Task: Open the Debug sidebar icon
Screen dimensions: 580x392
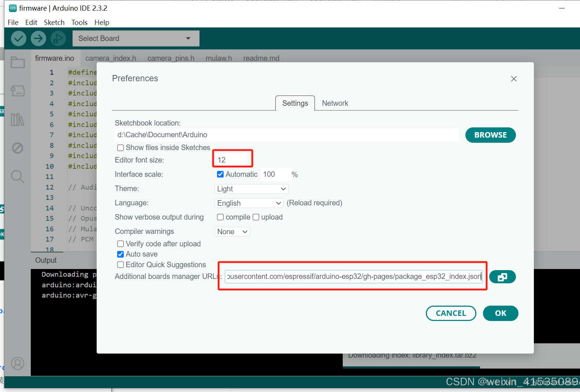Action: [18, 148]
